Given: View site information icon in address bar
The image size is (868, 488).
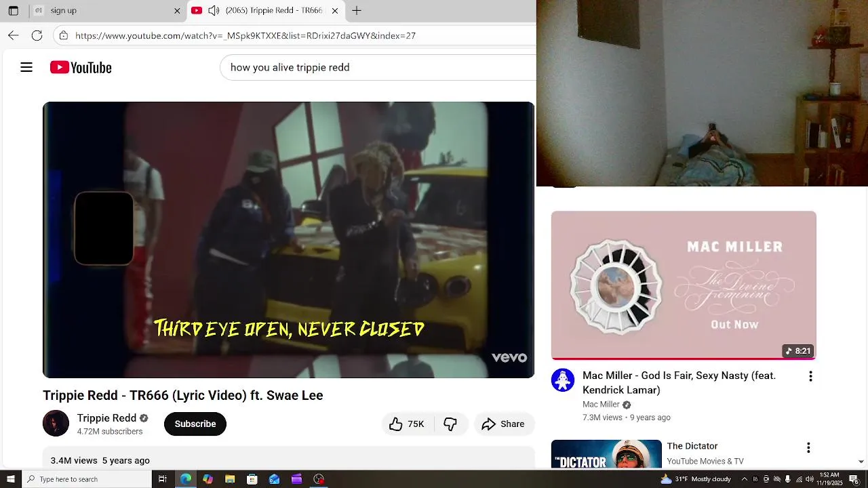Looking at the screenshot, I should (63, 35).
